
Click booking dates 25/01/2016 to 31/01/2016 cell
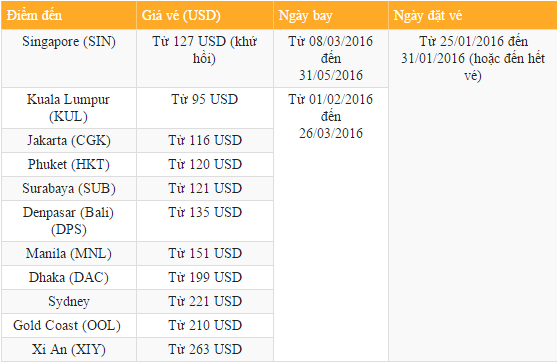click(x=473, y=195)
